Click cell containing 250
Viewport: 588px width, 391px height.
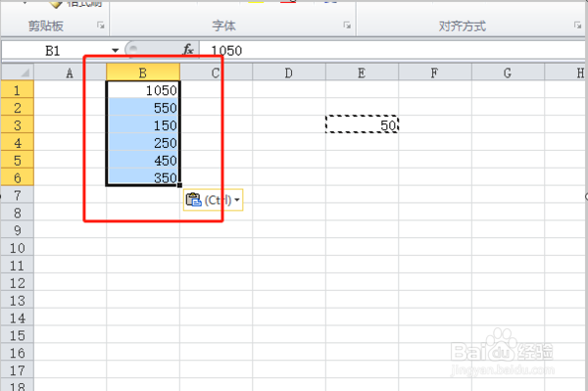coord(143,142)
